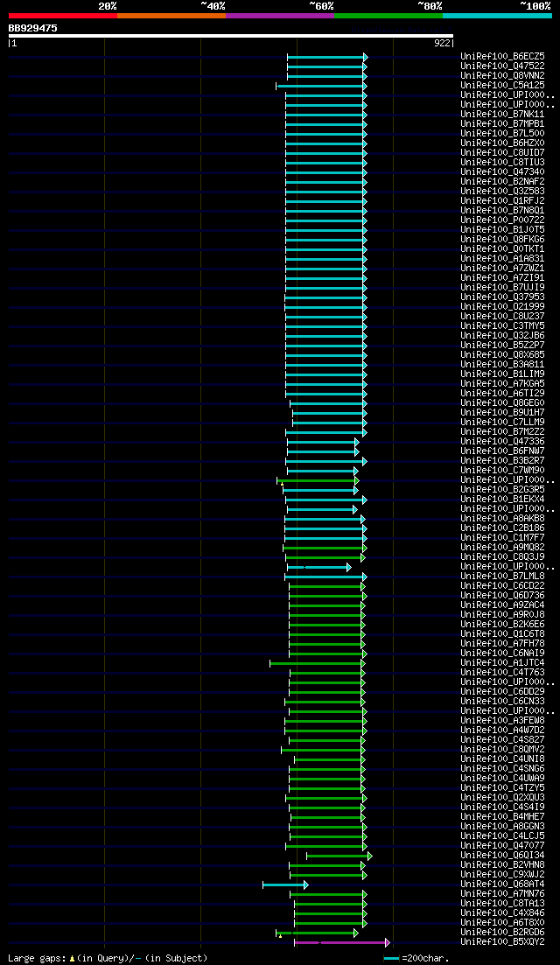Viewport: 560px width, 965px height.
Task: Click the green ~80% identity legend segment
Action: point(388,16)
